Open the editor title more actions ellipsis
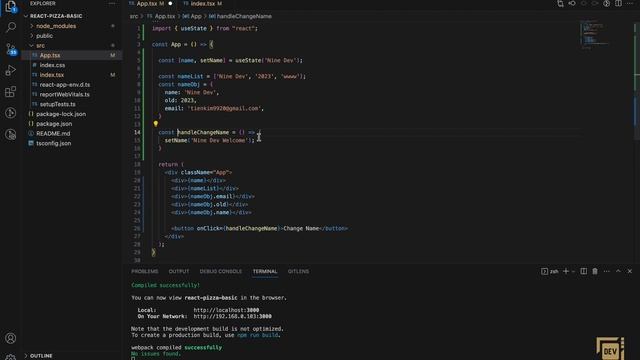The height and width of the screenshot is (360, 640). coord(630,4)
